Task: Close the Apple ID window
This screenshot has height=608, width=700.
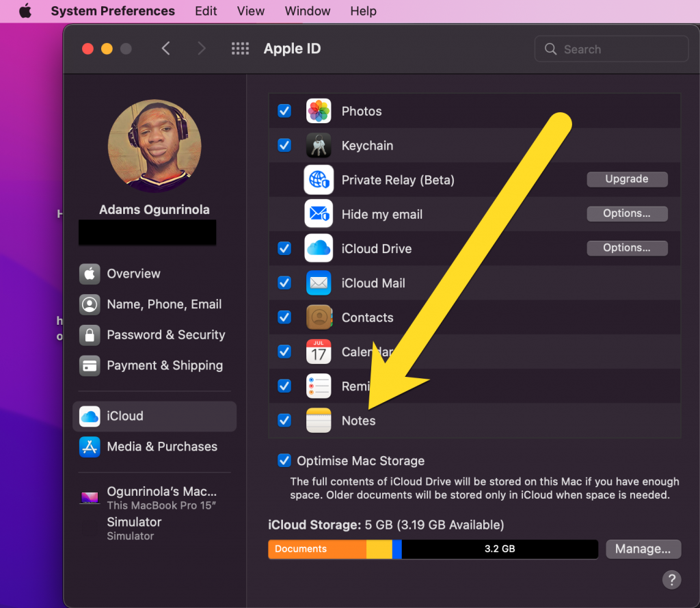Action: [88, 49]
